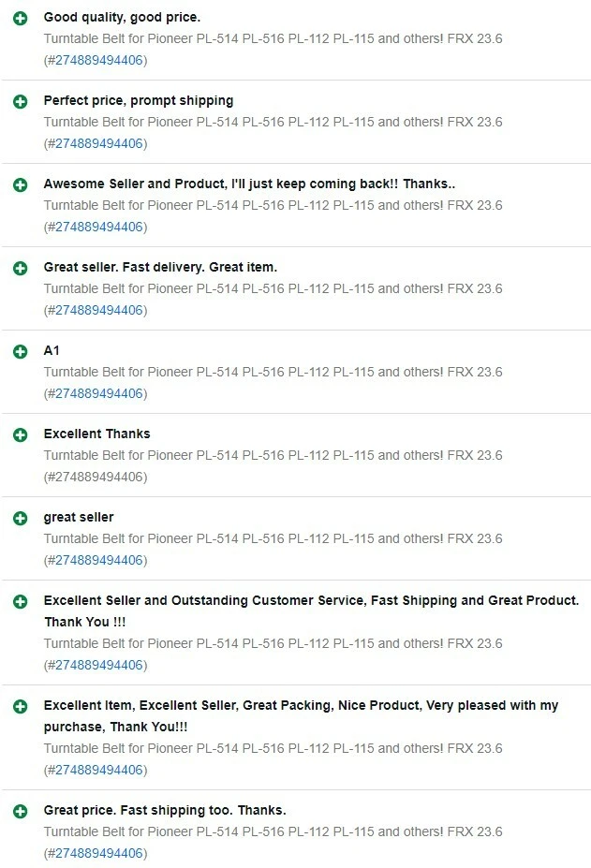Screen dimensions: 591x868
Task: Follow item number link under 'Great Packing, Nice Product' feedback
Action: 99,771
